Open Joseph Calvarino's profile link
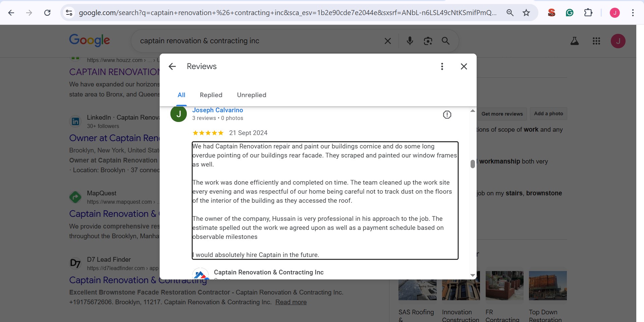 (217, 110)
